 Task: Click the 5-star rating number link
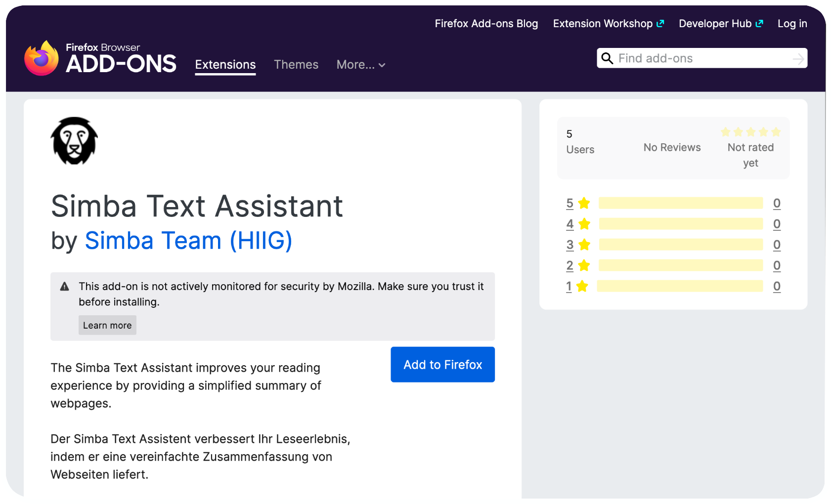(570, 203)
